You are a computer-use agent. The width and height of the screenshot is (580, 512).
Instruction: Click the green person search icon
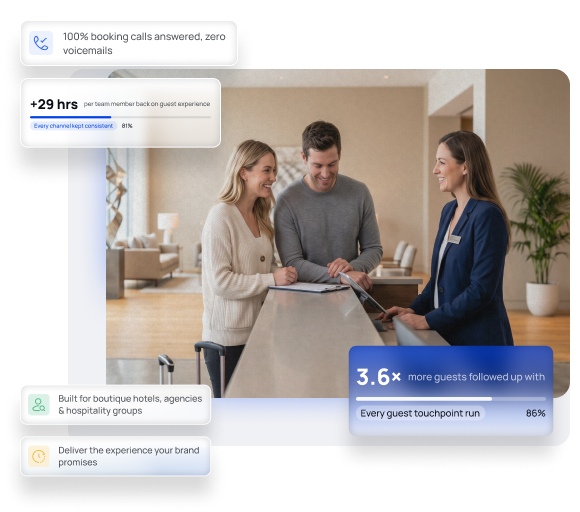pos(38,405)
